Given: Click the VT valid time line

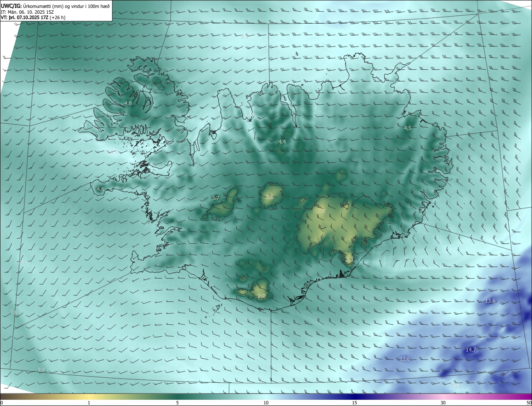Looking at the screenshot, I should pyautogui.click(x=33, y=17).
